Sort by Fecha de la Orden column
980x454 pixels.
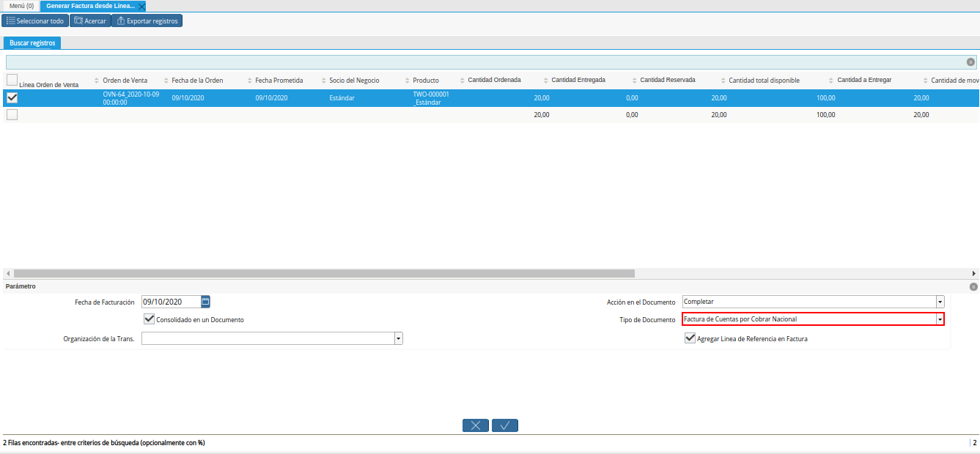[196, 81]
